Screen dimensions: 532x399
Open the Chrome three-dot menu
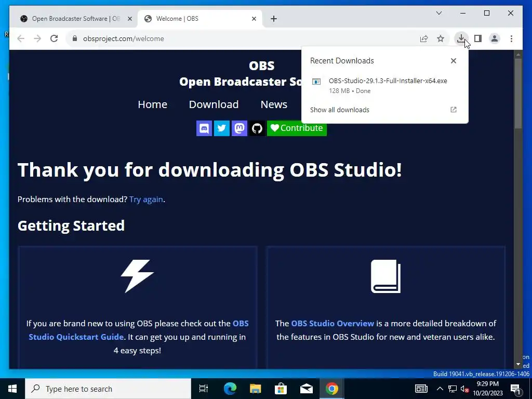[511, 38]
